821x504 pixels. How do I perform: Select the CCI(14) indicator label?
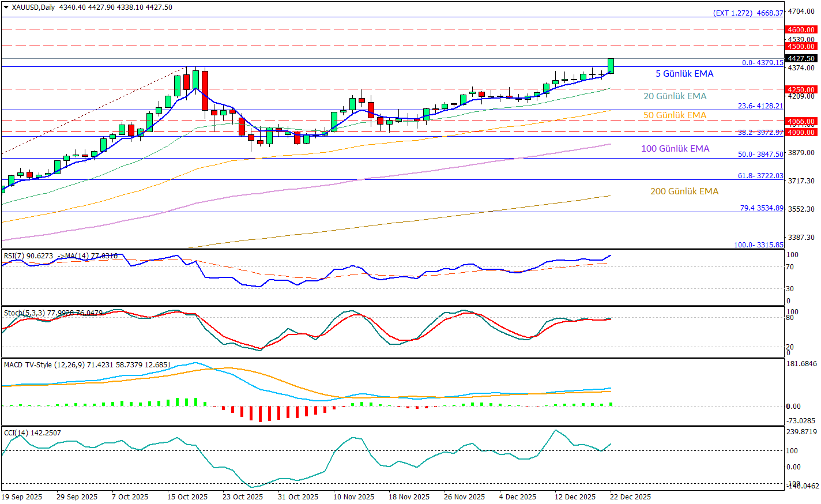(x=16, y=433)
